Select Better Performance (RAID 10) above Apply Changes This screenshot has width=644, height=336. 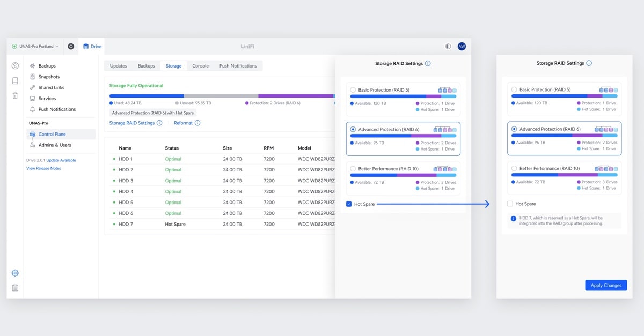pyautogui.click(x=514, y=169)
